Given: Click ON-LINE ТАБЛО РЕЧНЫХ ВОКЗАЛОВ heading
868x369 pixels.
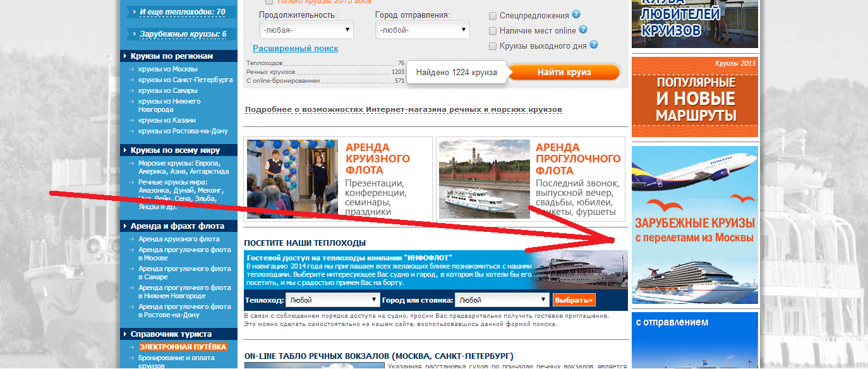Looking at the screenshot, I should [x=379, y=356].
